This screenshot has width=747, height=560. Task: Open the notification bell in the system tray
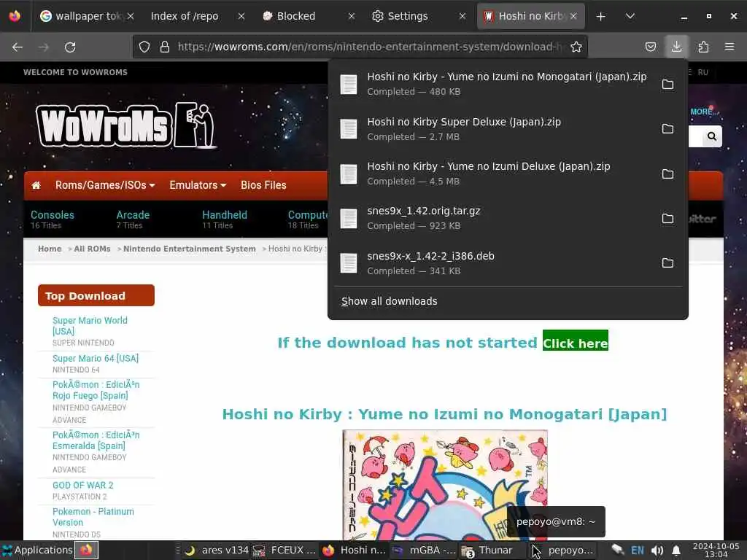[x=676, y=551]
